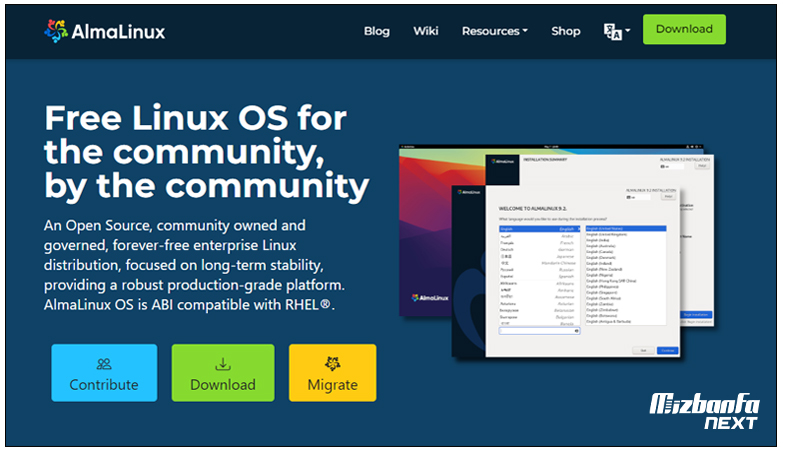The image size is (785, 450).
Task: Click the AlmaLinux logo icon
Action: 56,31
